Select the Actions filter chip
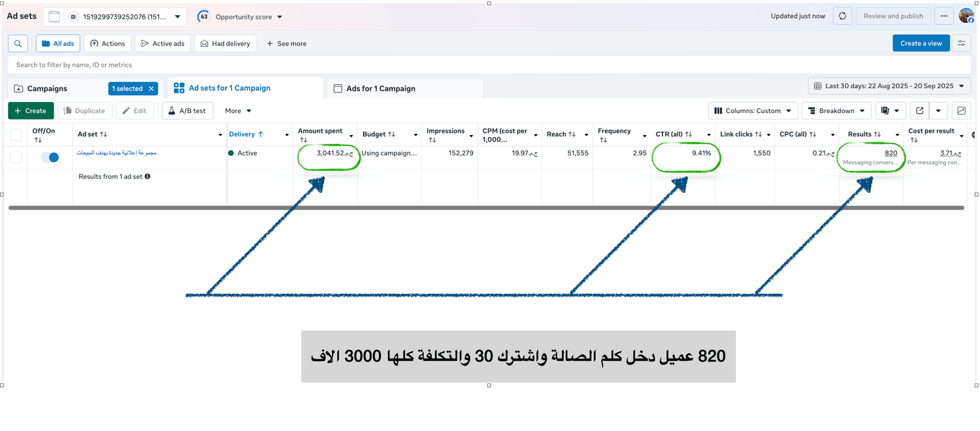The width and height of the screenshot is (980, 431). (x=108, y=44)
